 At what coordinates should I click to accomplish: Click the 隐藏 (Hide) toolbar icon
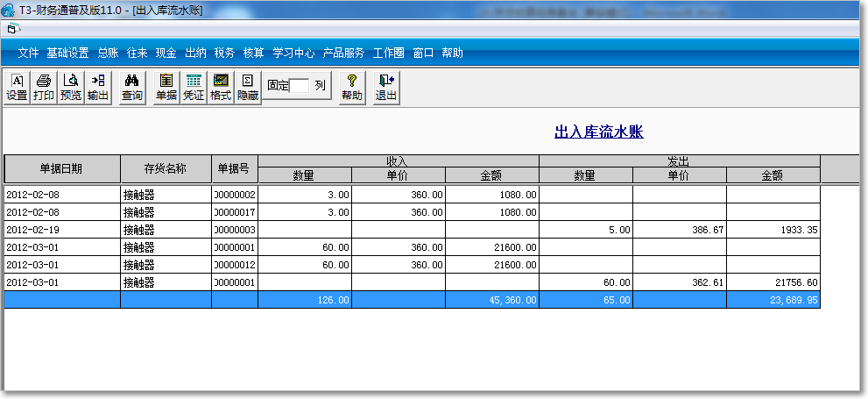248,88
